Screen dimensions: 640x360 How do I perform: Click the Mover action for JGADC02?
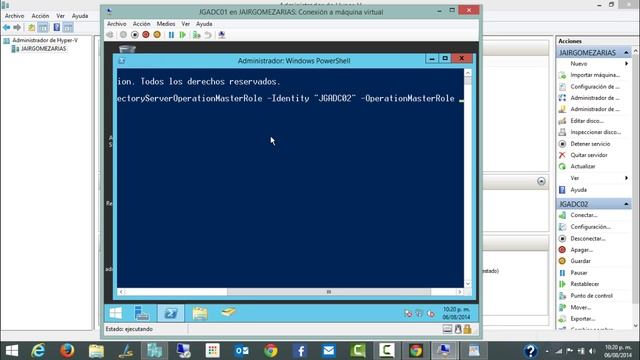point(580,307)
